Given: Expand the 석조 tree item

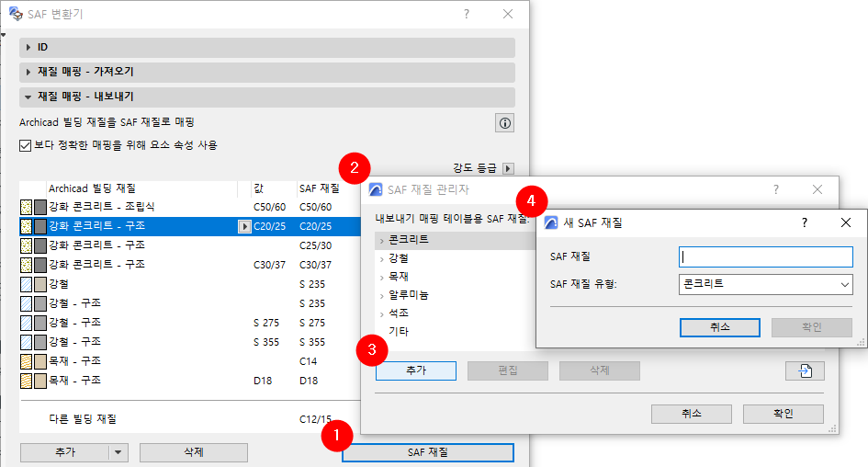Looking at the screenshot, I should click(381, 314).
